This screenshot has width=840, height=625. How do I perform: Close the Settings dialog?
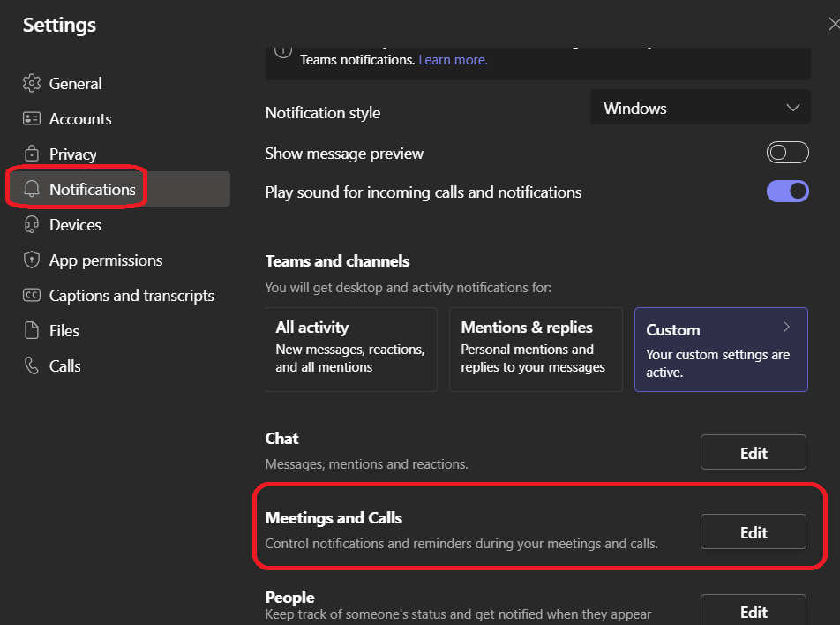(x=834, y=25)
